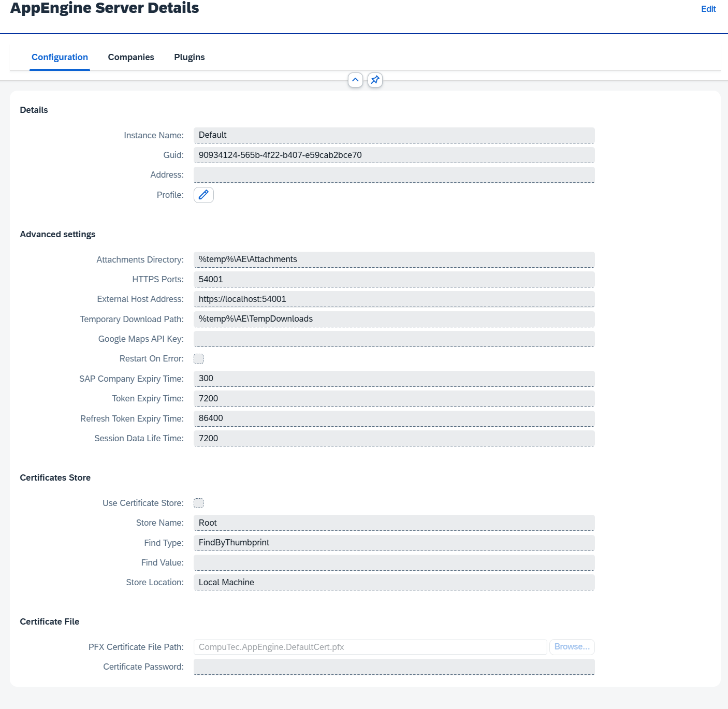Click the Instance Name field
This screenshot has width=728, height=709.
coord(394,135)
